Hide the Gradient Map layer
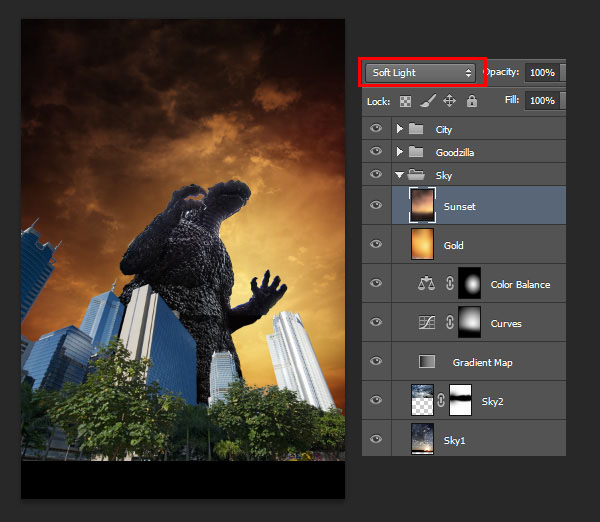 point(376,361)
